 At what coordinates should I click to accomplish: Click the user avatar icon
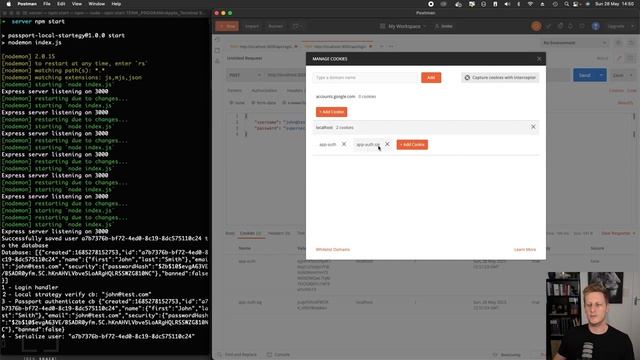pos(596,26)
